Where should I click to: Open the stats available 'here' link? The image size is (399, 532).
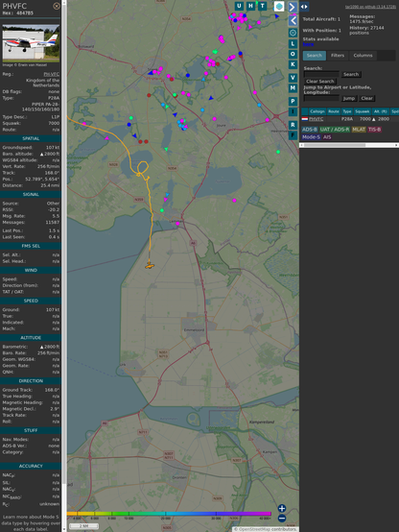pyautogui.click(x=308, y=44)
